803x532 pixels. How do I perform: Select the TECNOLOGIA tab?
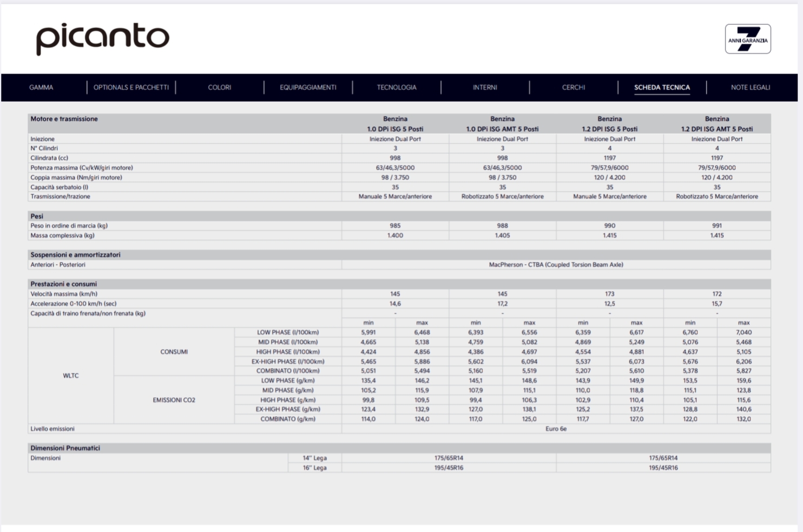click(x=397, y=87)
